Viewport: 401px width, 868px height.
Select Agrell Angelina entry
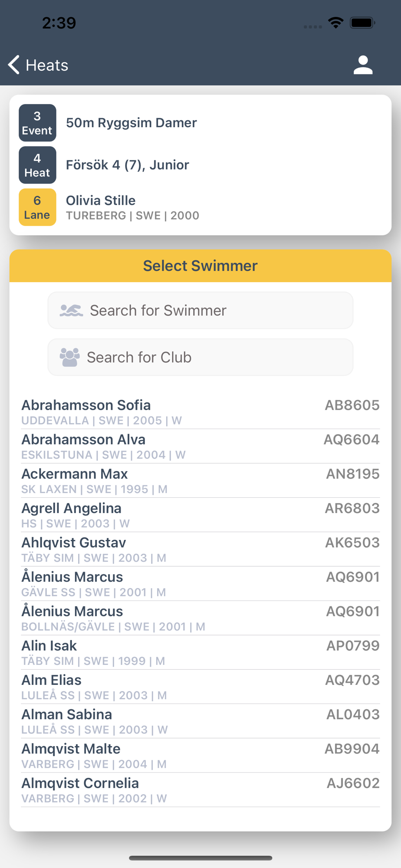click(x=200, y=515)
